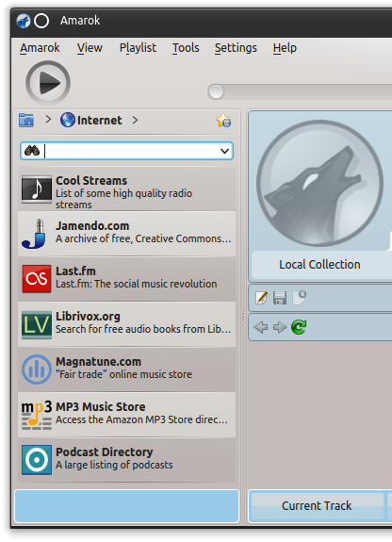The image size is (392, 542).
Task: Click 'A large listing of podcasts' text
Action: (114, 465)
